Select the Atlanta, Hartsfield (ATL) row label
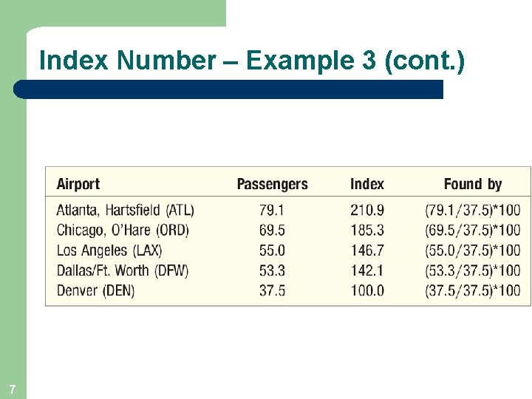 [125, 211]
